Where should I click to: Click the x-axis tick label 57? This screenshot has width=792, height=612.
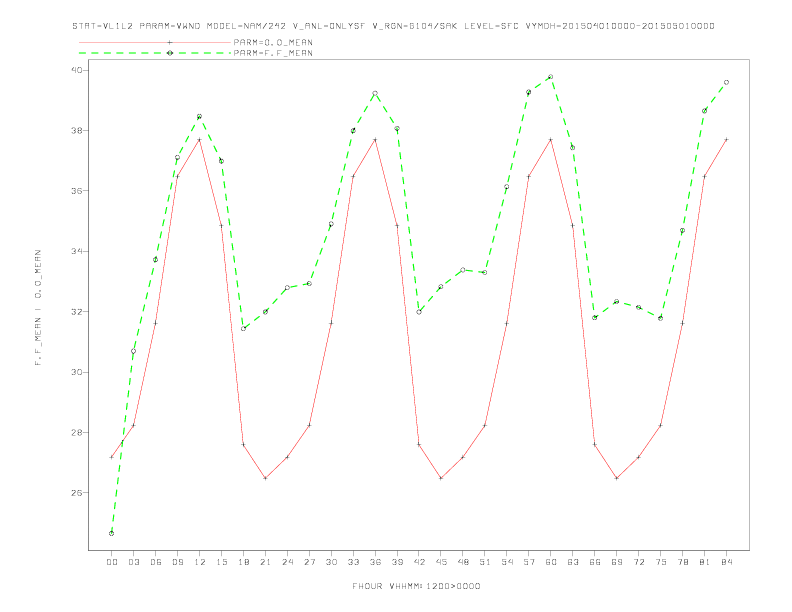point(529,562)
